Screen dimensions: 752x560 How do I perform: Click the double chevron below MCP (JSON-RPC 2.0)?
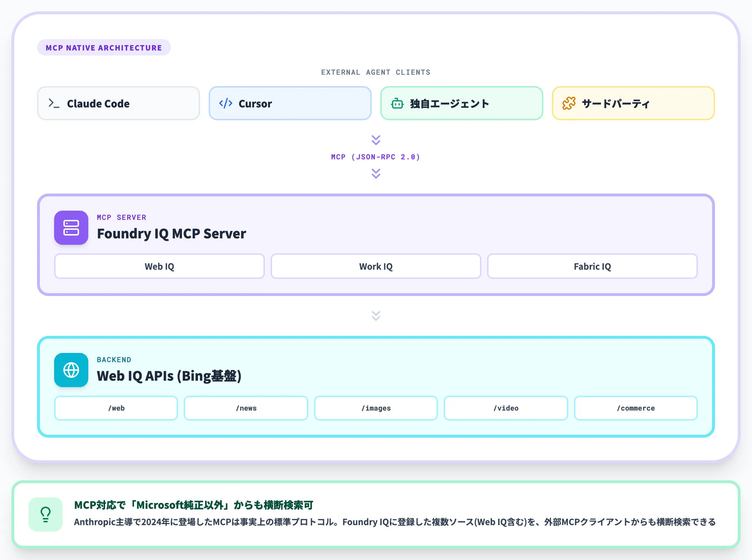[376, 173]
